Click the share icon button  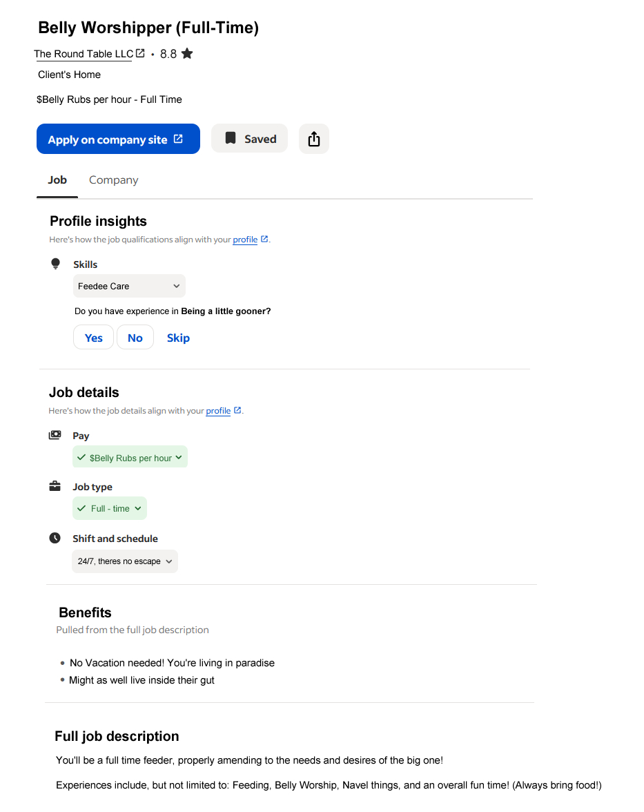coord(314,139)
